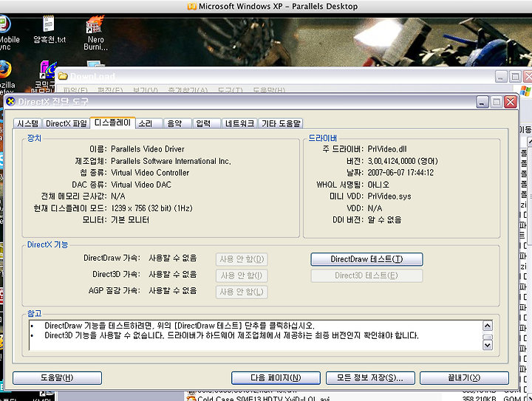This screenshot has height=401, width=532.
Task: Maximize the DirectX 진단 도구 window
Action: [497, 102]
